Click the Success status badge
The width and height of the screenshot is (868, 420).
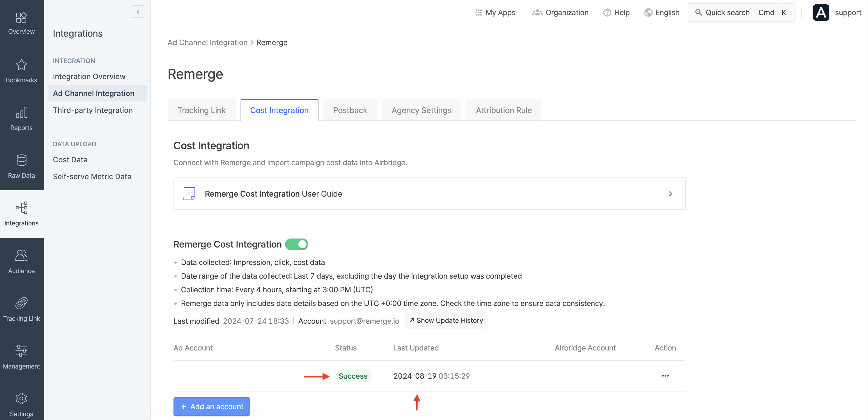click(x=353, y=376)
